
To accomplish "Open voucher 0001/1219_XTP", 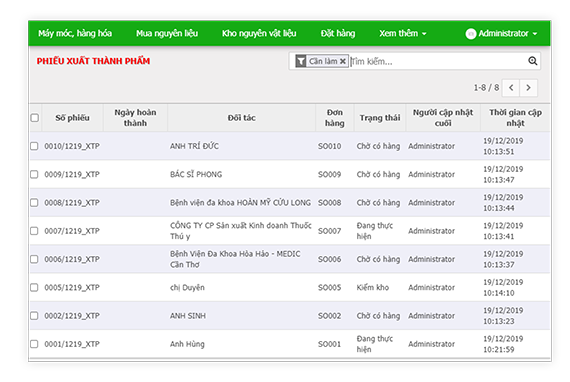I will tap(72, 344).
